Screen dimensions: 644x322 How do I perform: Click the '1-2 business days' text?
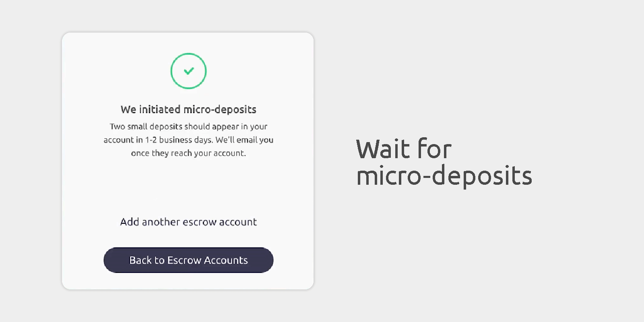pyautogui.click(x=179, y=140)
